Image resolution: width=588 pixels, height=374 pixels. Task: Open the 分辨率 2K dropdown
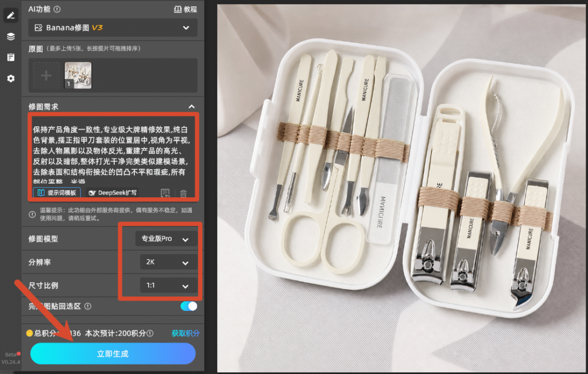click(168, 262)
